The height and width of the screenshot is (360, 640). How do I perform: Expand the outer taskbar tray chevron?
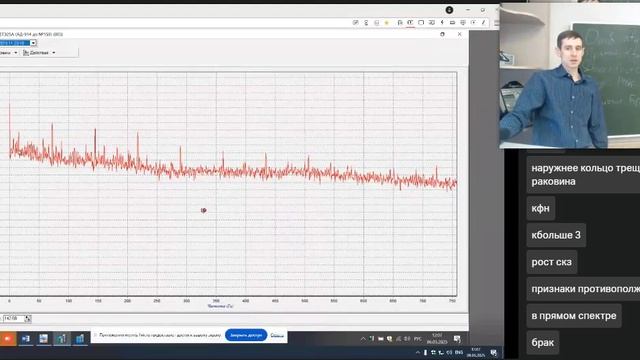(x=417, y=352)
